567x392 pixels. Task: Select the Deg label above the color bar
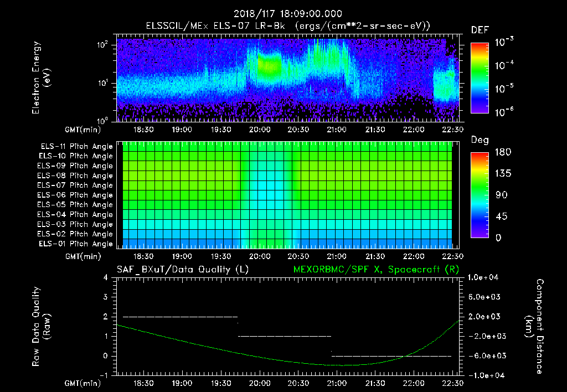[480, 140]
